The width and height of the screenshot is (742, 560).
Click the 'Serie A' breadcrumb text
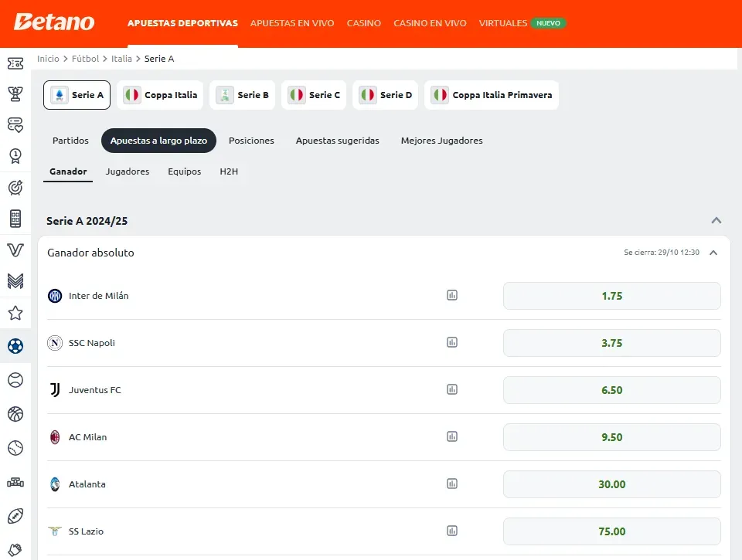click(159, 59)
